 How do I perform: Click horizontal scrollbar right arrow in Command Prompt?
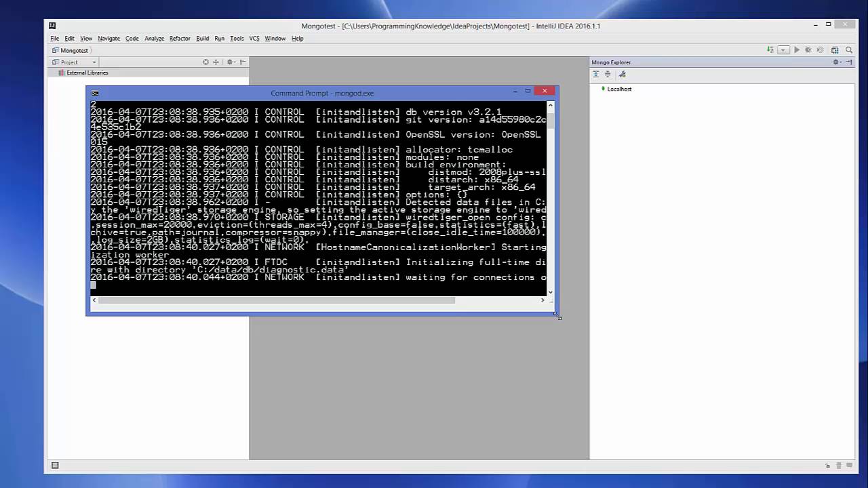click(x=542, y=300)
